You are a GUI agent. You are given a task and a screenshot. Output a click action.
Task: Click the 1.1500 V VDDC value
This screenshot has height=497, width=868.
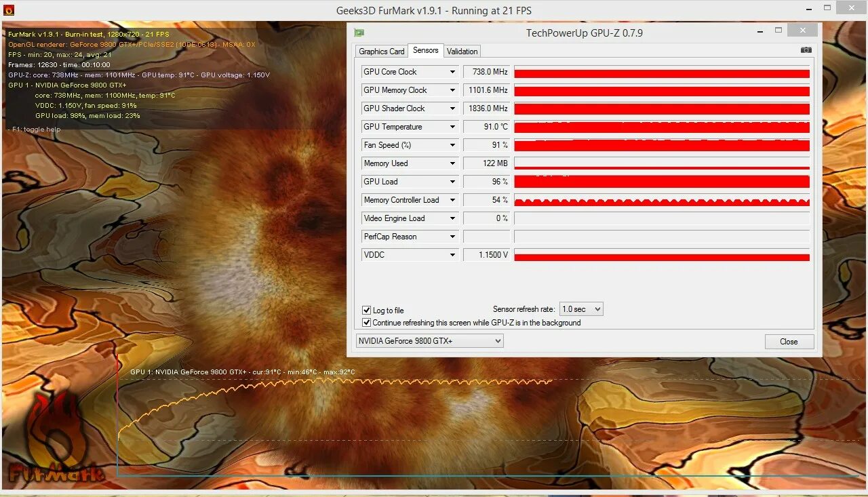(486, 255)
